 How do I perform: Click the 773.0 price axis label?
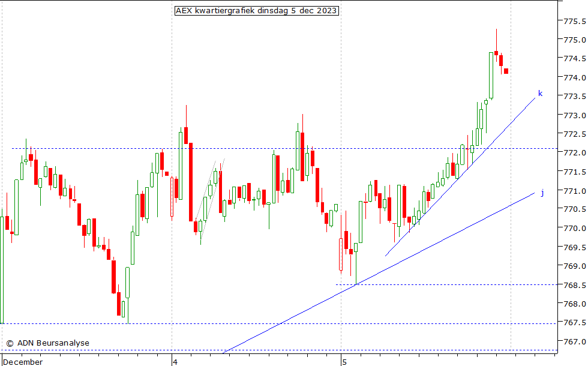click(575, 115)
